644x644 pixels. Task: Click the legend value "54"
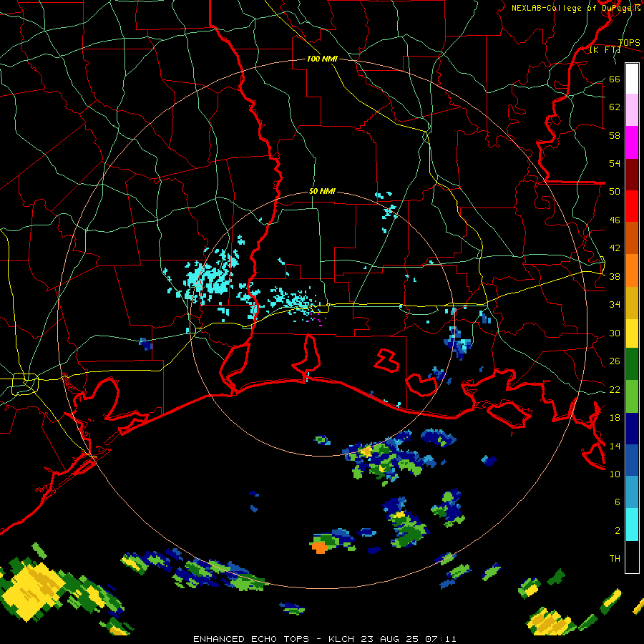pos(615,163)
